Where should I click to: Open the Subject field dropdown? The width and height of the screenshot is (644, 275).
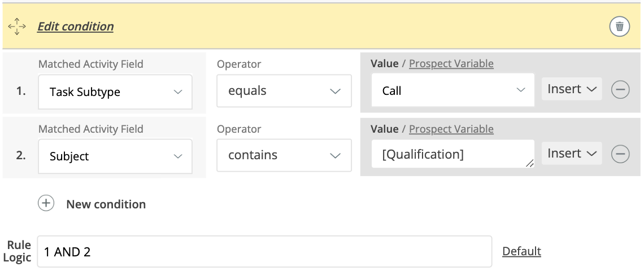click(x=115, y=156)
